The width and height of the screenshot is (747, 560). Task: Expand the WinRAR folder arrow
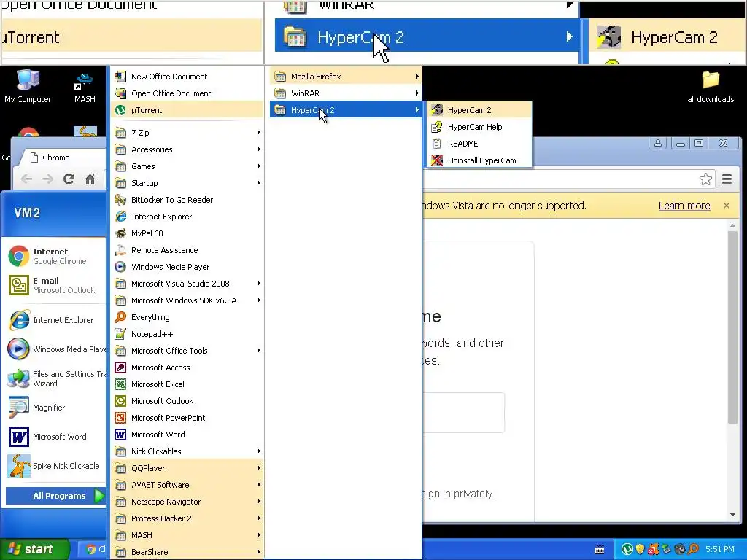pyautogui.click(x=417, y=93)
